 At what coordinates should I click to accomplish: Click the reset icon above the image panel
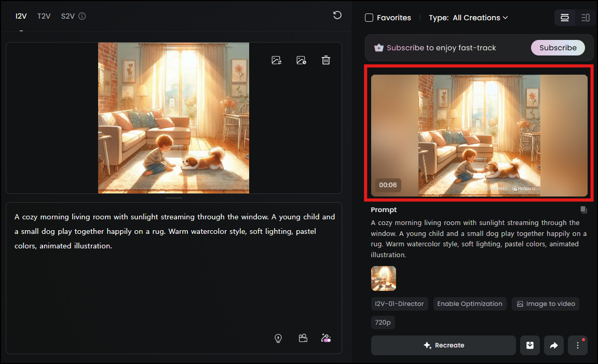click(x=337, y=15)
